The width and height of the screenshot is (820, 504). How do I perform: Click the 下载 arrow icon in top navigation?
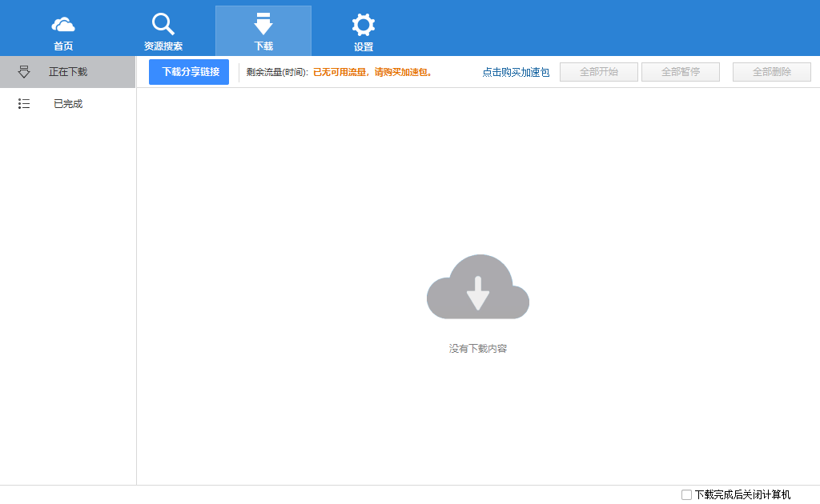click(x=263, y=22)
